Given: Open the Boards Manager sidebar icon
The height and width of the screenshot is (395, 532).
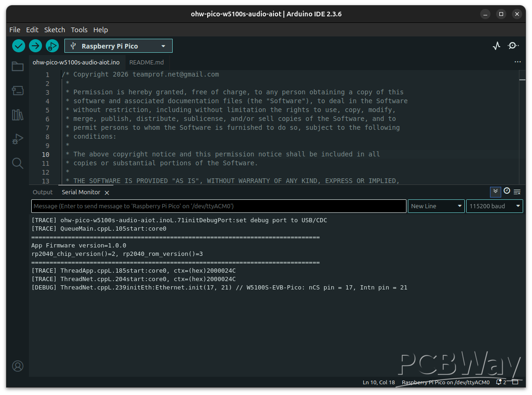Looking at the screenshot, I should (x=18, y=91).
